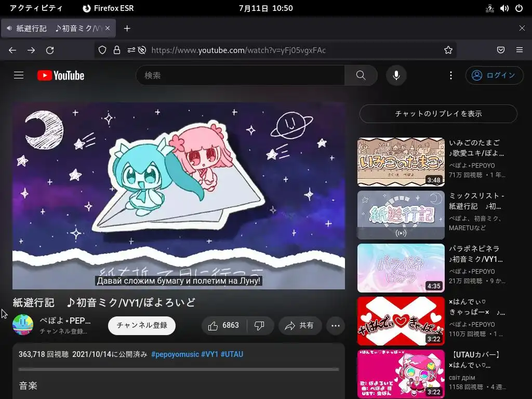
Task: Open Pocket save icon in toolbar
Action: tap(501, 50)
